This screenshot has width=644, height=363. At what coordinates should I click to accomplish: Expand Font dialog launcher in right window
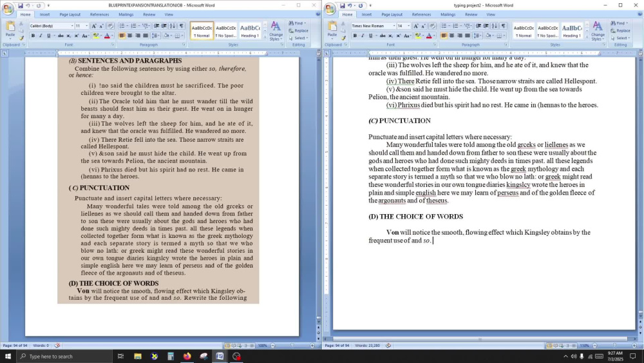click(435, 44)
